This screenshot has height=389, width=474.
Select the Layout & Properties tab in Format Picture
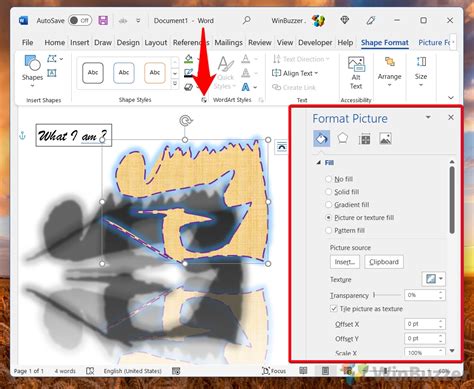click(x=365, y=139)
